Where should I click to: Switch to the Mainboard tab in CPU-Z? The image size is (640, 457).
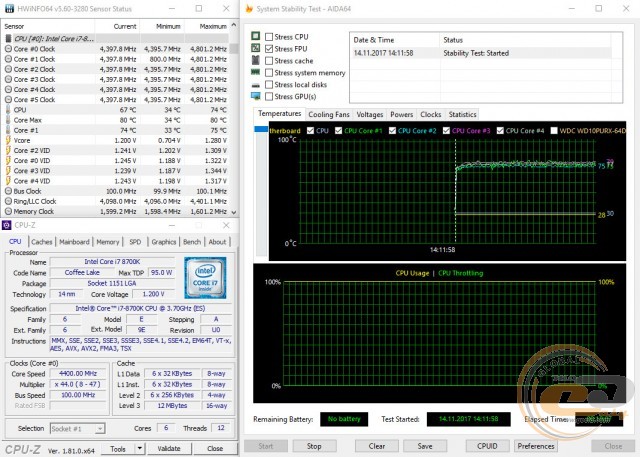point(74,242)
